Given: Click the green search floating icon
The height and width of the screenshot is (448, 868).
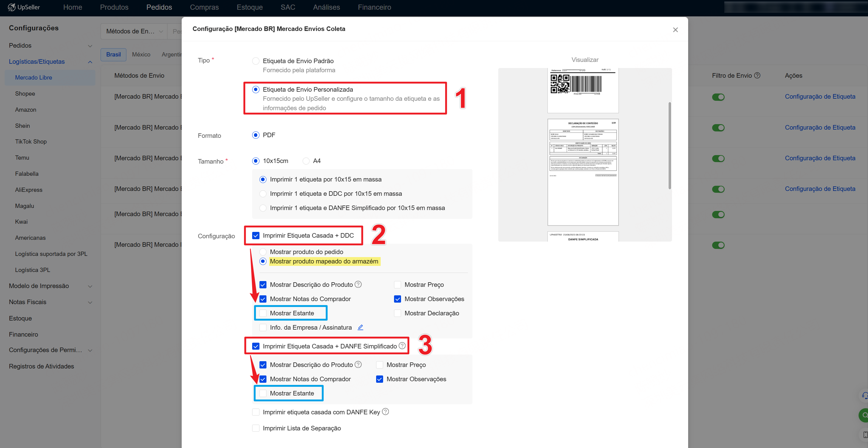Looking at the screenshot, I should (x=864, y=415).
